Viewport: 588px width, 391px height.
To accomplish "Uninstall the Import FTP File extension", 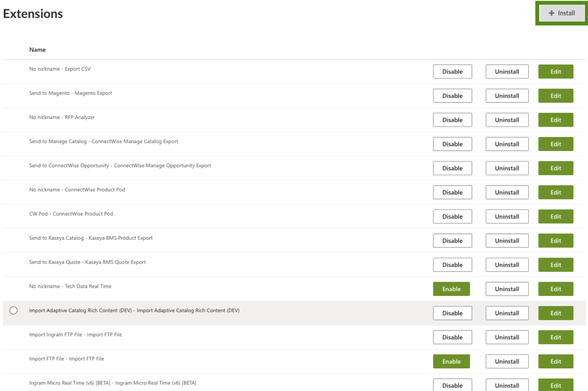I will pos(507,361).
